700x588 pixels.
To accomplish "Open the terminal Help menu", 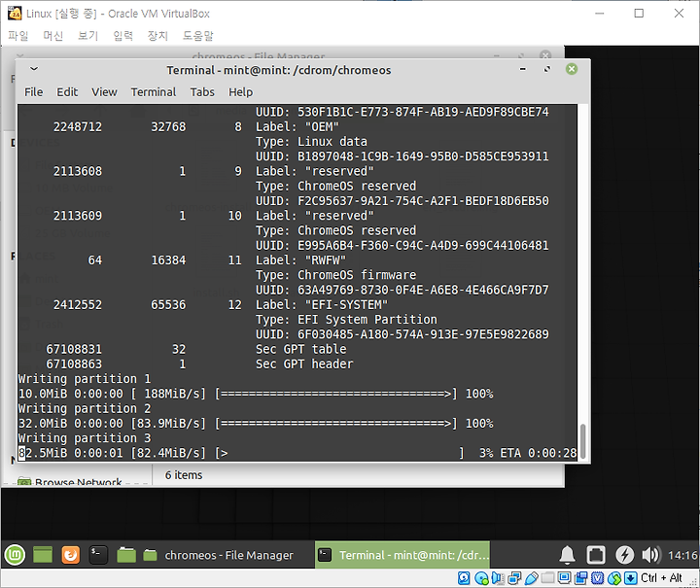I will point(241,92).
